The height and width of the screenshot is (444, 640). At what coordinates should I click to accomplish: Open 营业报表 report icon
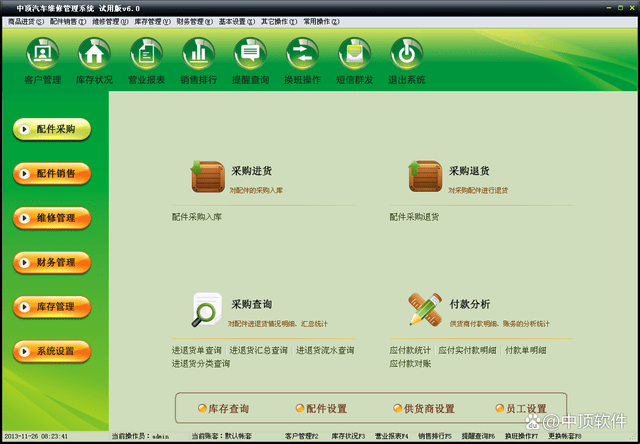tap(147, 53)
